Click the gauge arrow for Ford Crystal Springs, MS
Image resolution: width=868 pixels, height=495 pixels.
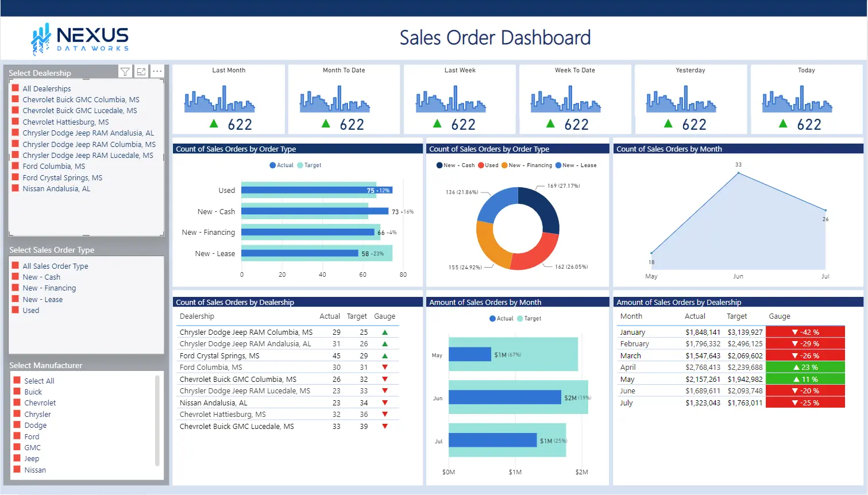pos(385,356)
